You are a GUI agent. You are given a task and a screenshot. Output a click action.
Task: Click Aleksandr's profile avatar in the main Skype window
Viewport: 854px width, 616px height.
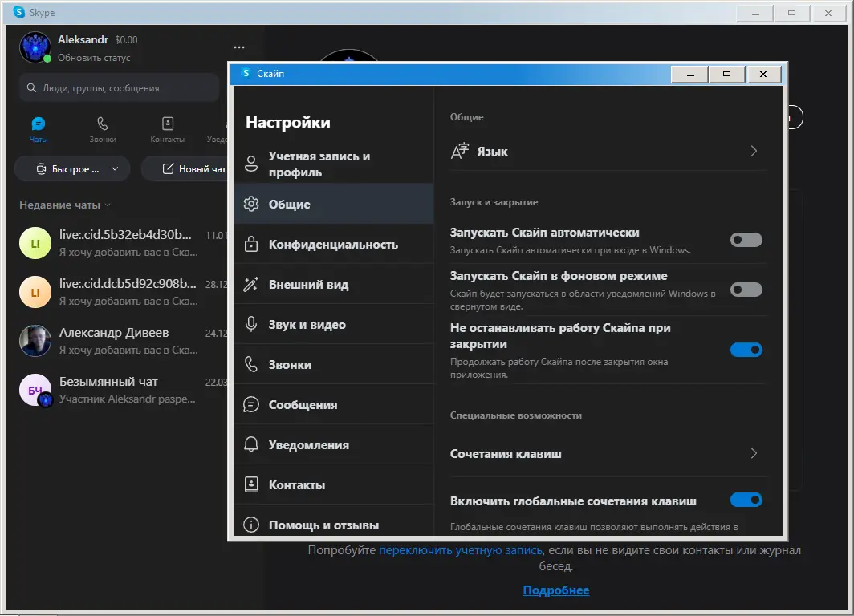point(35,47)
